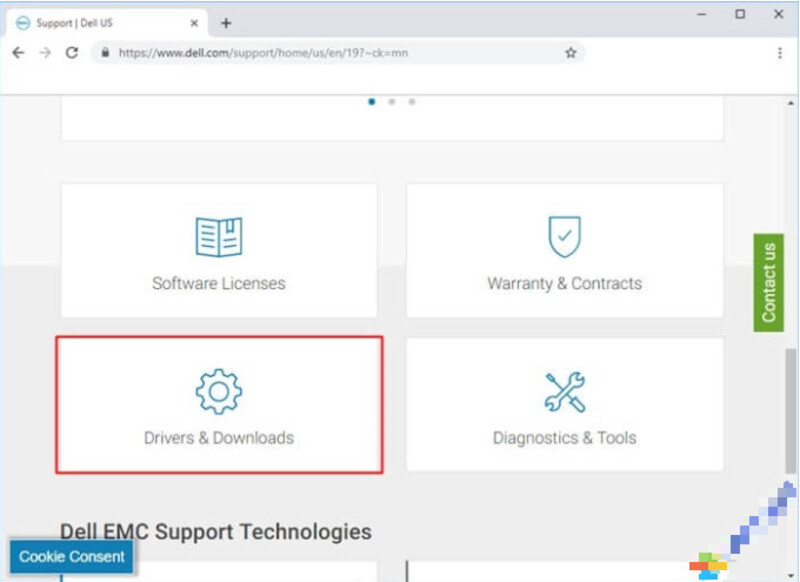Open a new tab with the plus button
The height and width of the screenshot is (582, 800).
click(226, 23)
